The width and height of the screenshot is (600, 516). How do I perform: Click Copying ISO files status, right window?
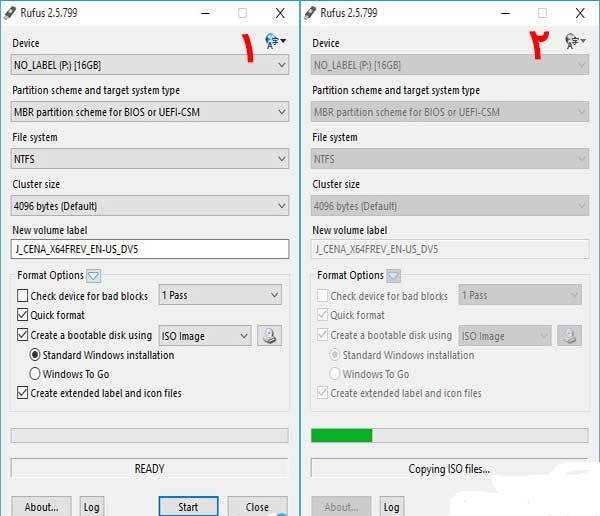coord(449,469)
